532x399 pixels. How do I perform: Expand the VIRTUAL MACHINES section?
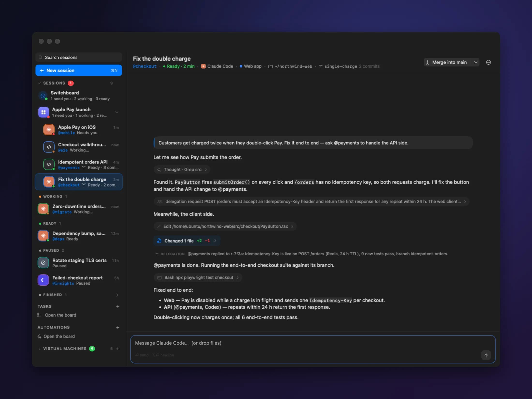point(39,349)
